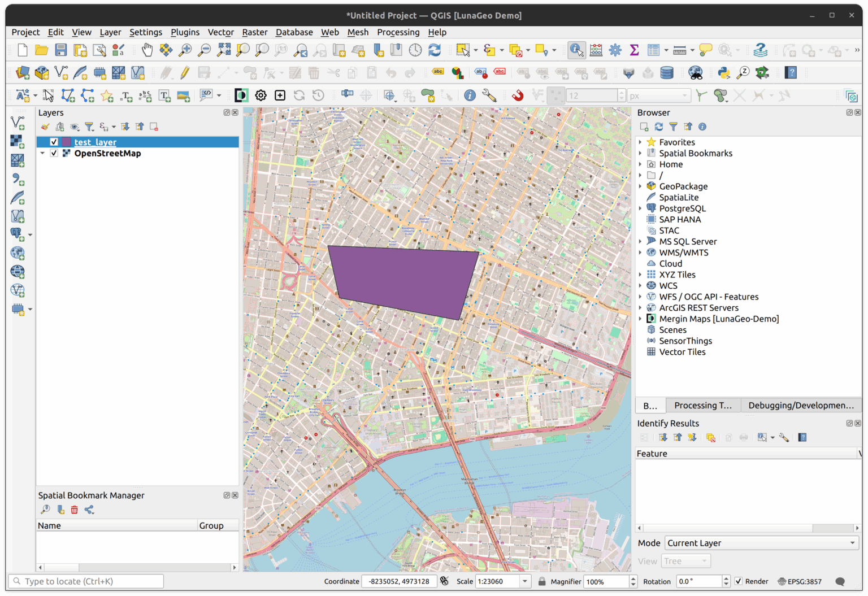Click the Group column header
Viewport: 868px width, 596px height.
(218, 526)
